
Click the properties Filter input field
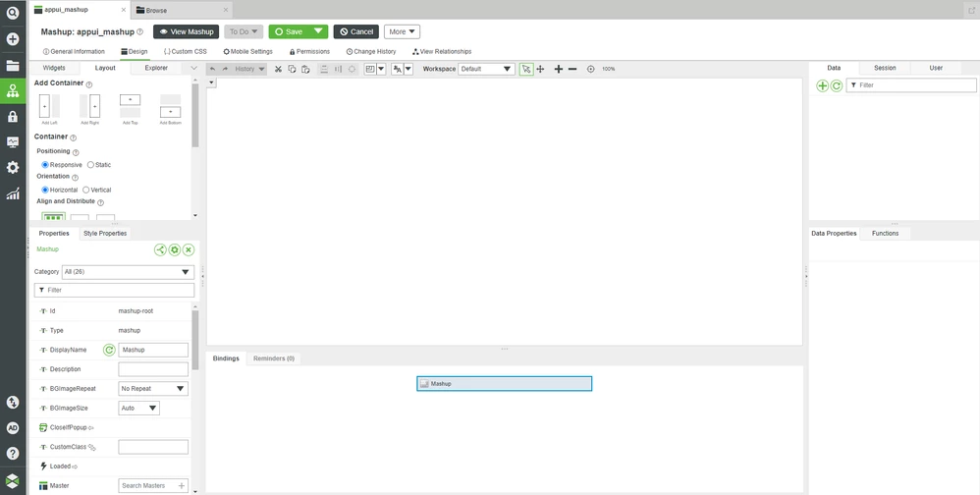114,290
